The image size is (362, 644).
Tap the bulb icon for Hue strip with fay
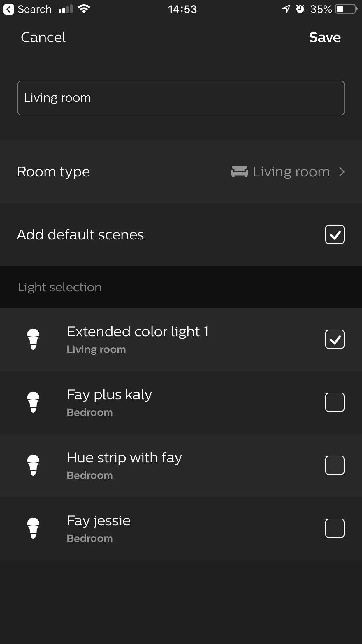click(33, 466)
